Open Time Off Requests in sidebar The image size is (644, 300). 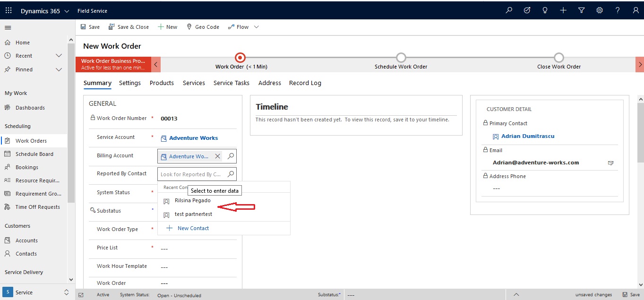pyautogui.click(x=38, y=207)
